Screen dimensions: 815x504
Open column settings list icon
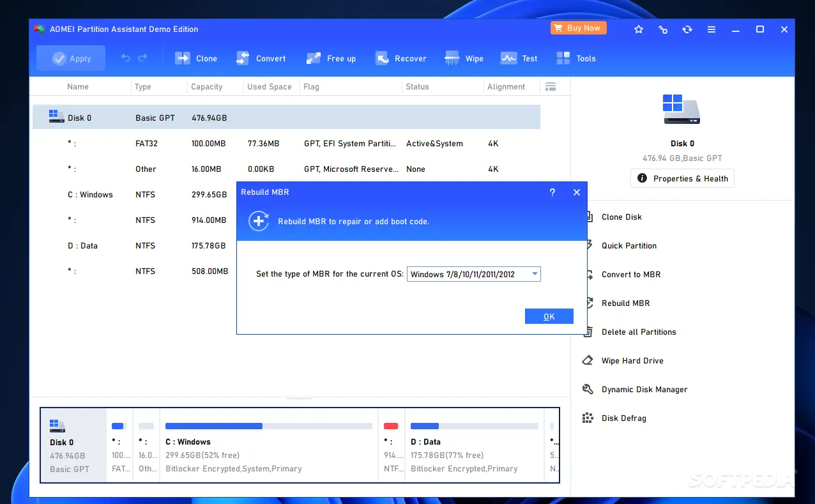point(551,87)
